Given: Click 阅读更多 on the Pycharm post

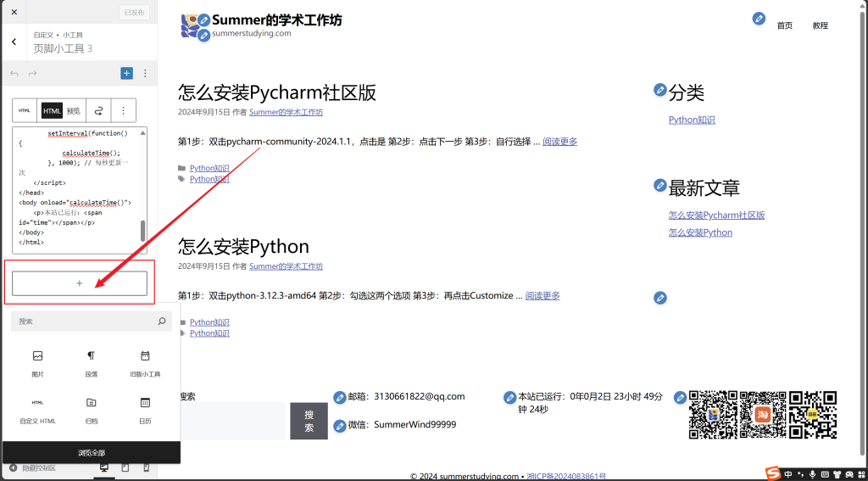Looking at the screenshot, I should tap(559, 142).
